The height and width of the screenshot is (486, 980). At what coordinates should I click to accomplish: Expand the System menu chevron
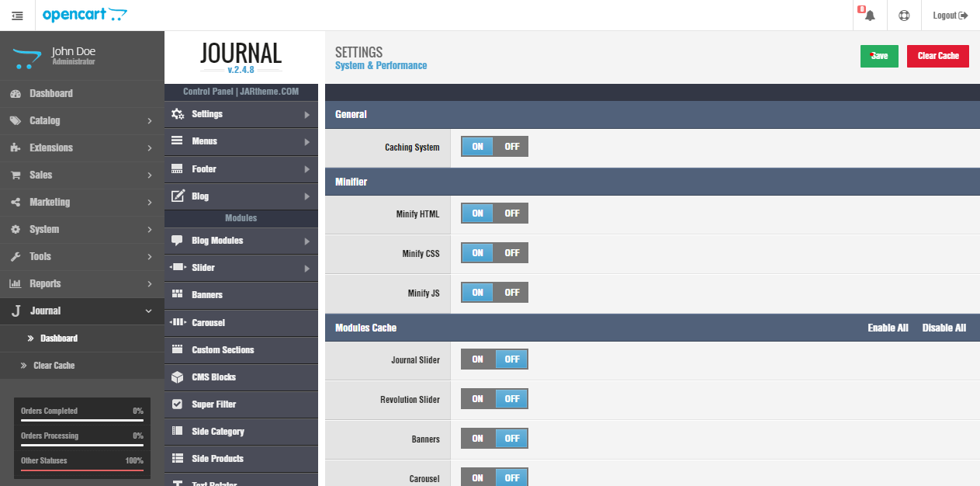coord(149,230)
